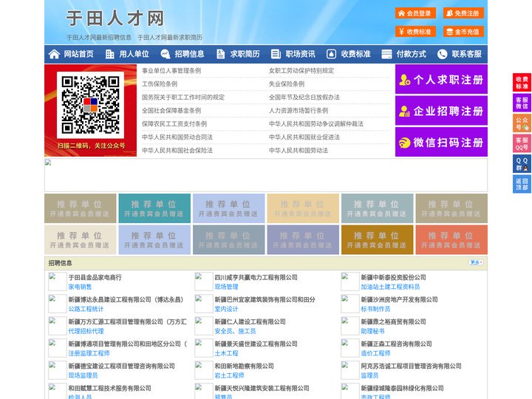Click the 微信扫码注册 purple button
532x399 pixels.
(441, 142)
